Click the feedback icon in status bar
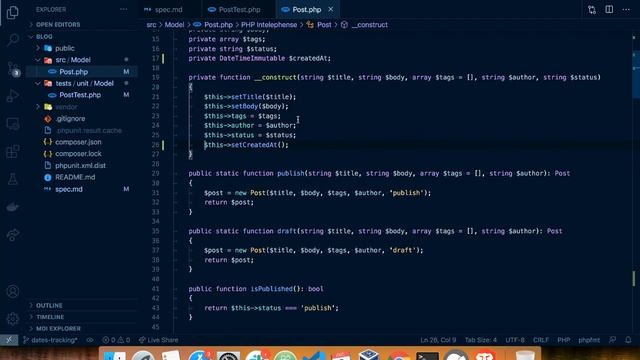640x360 pixels. click(612, 340)
